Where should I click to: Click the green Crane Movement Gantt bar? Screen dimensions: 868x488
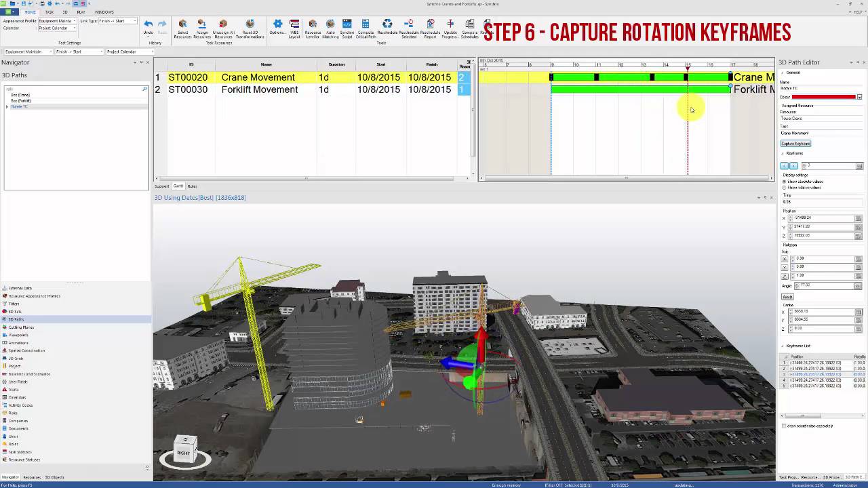[641, 77]
